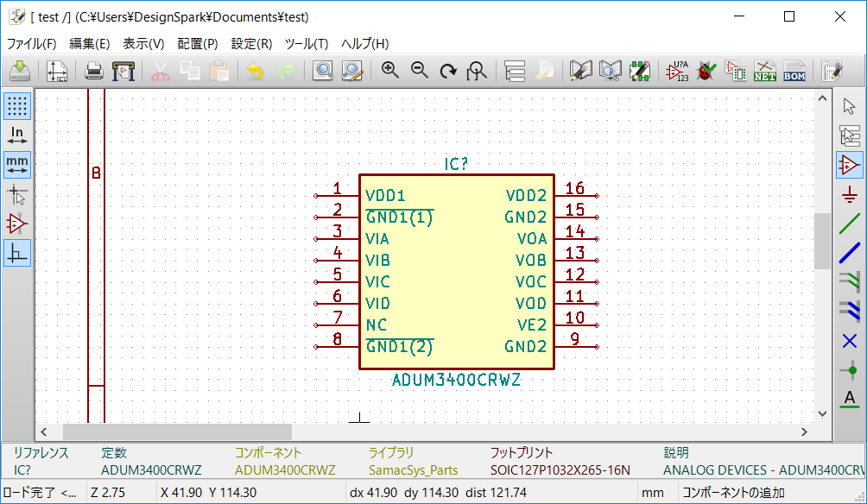Click the IC? reference label on schematic
This screenshot has width=867, height=504.
tap(456, 164)
